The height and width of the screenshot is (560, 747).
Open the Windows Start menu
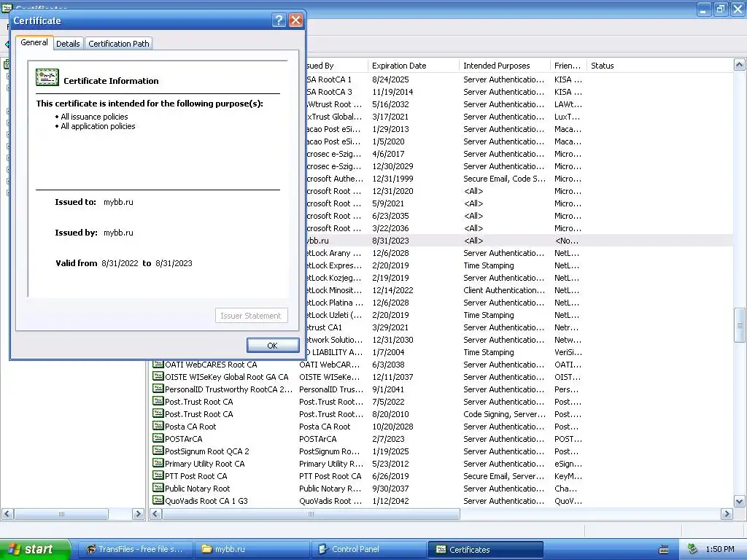[x=34, y=550]
